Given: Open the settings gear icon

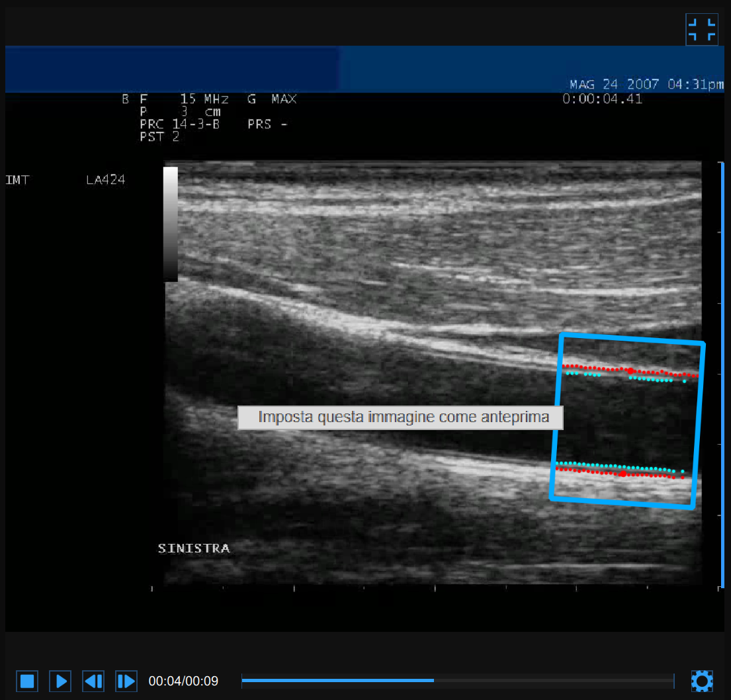Looking at the screenshot, I should coord(701,681).
